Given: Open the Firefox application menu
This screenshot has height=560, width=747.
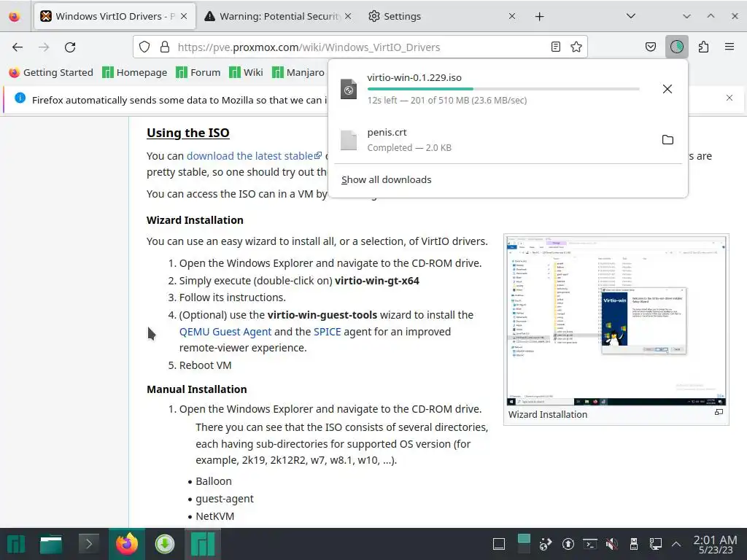Looking at the screenshot, I should (729, 47).
